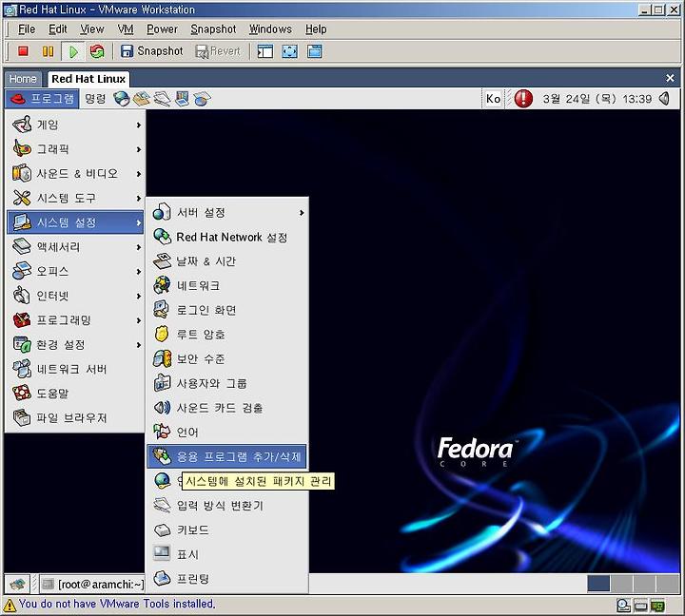Open 표시 display settings
This screenshot has width=685, height=616.
[x=227, y=555]
